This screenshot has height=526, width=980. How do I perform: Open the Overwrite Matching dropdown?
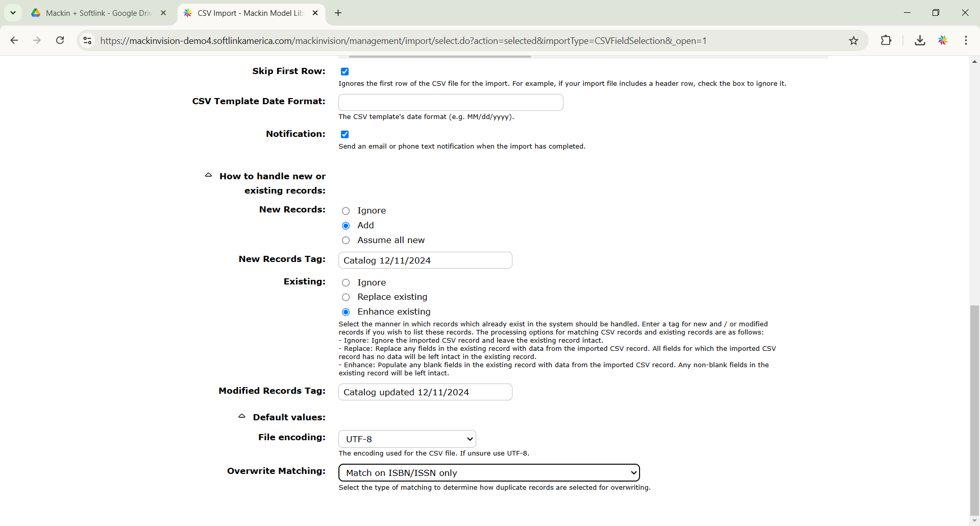point(489,473)
